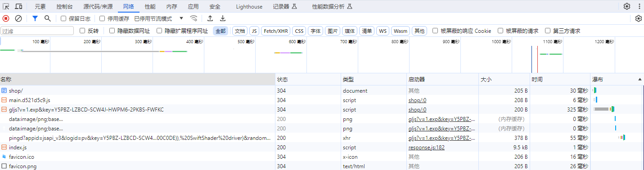Filter by Wasm type
This screenshot has width=644, height=170.
[401, 31]
